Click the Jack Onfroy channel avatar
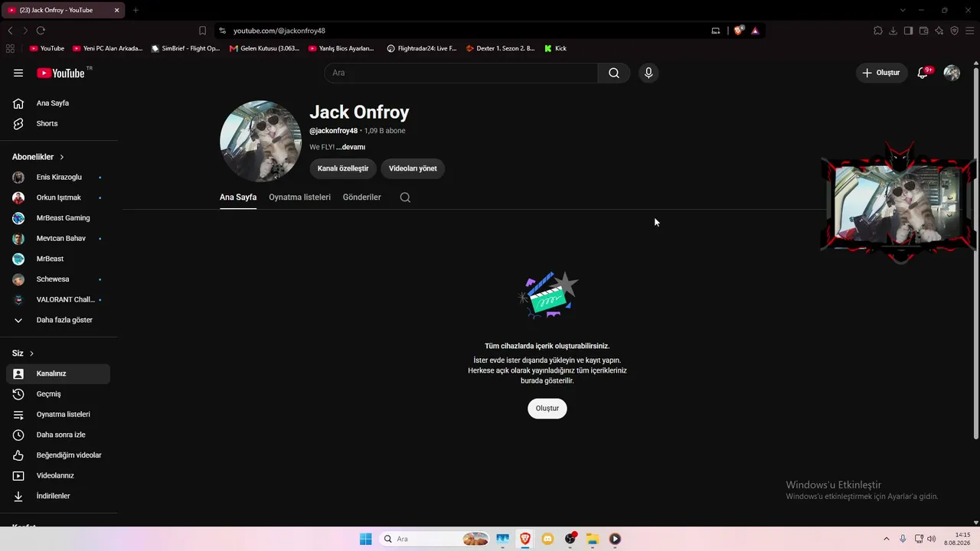Image resolution: width=980 pixels, height=551 pixels. click(260, 142)
